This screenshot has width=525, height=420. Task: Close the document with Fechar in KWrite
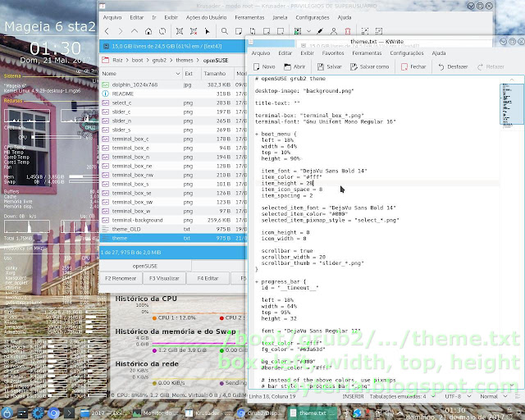tap(413, 67)
